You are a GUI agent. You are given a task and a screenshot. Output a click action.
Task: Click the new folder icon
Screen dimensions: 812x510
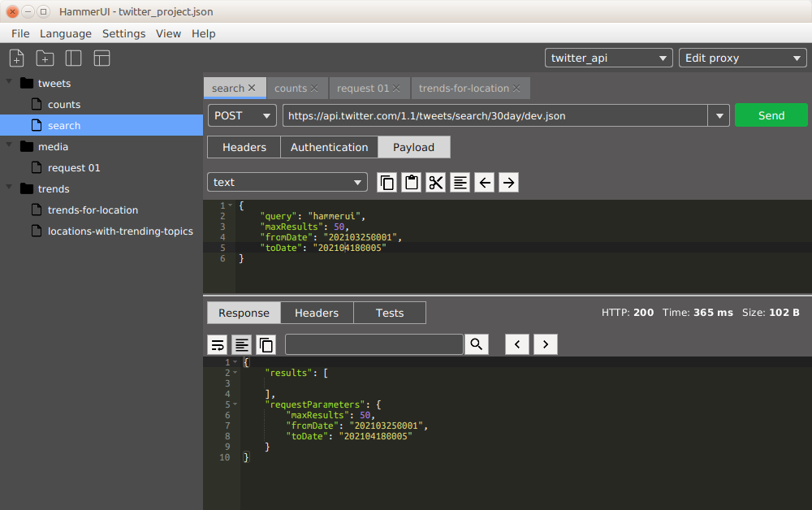[x=45, y=58]
